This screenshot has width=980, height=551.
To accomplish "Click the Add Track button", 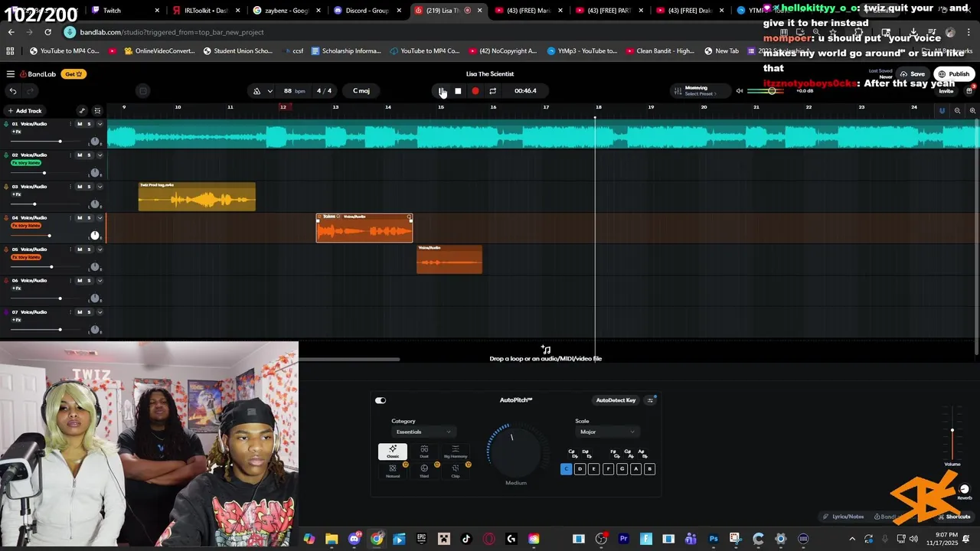I will coord(24,111).
